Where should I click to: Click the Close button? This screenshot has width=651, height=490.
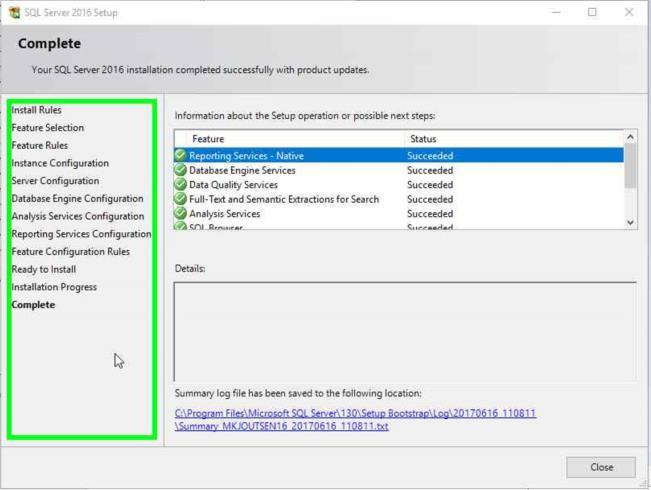[601, 467]
